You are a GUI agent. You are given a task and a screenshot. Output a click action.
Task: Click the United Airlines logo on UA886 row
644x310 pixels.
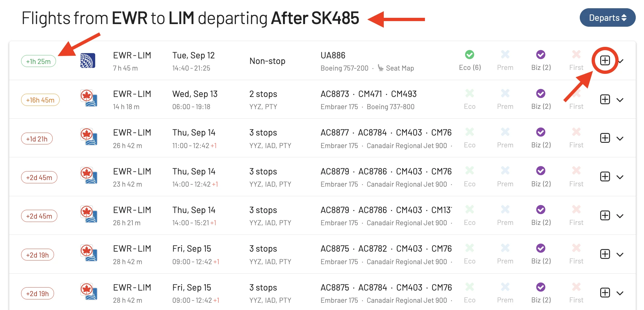click(x=88, y=61)
